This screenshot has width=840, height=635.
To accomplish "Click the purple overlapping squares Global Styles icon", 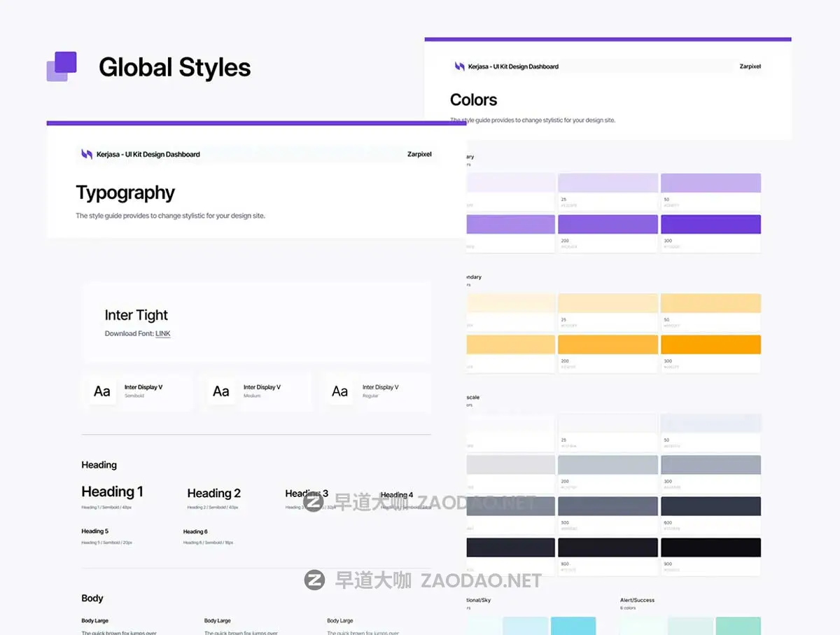I will click(62, 67).
